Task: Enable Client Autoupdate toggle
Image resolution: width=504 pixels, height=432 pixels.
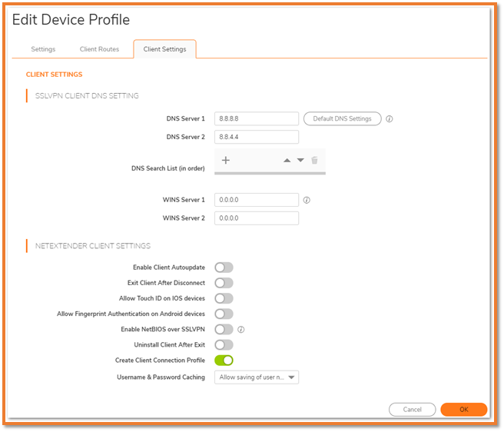Action: coord(224,268)
